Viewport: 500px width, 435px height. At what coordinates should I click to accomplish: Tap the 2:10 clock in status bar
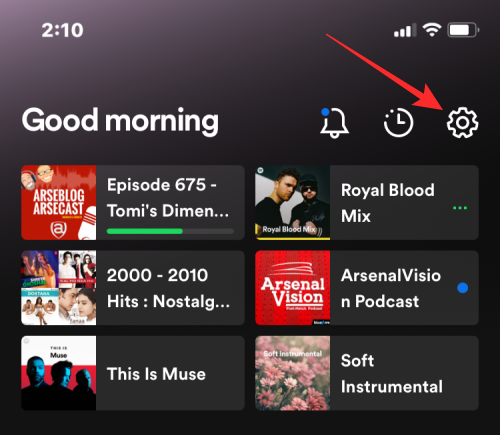(x=62, y=30)
